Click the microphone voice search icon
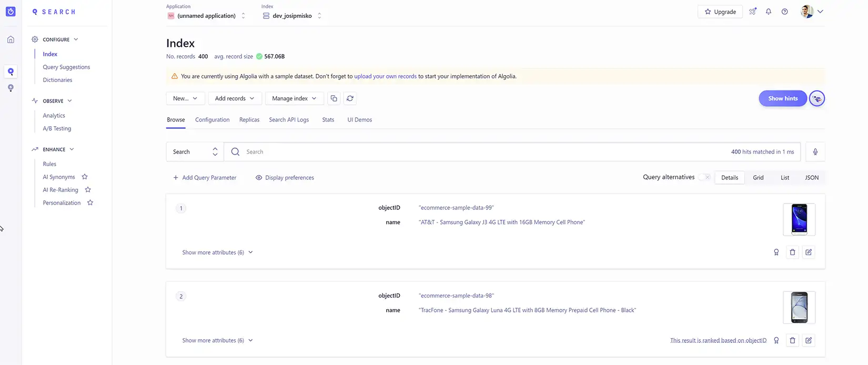 coord(815,152)
